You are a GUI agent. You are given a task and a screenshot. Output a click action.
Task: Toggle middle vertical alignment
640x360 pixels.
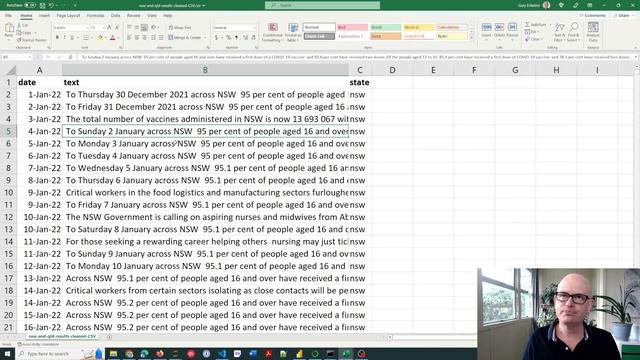(137, 28)
